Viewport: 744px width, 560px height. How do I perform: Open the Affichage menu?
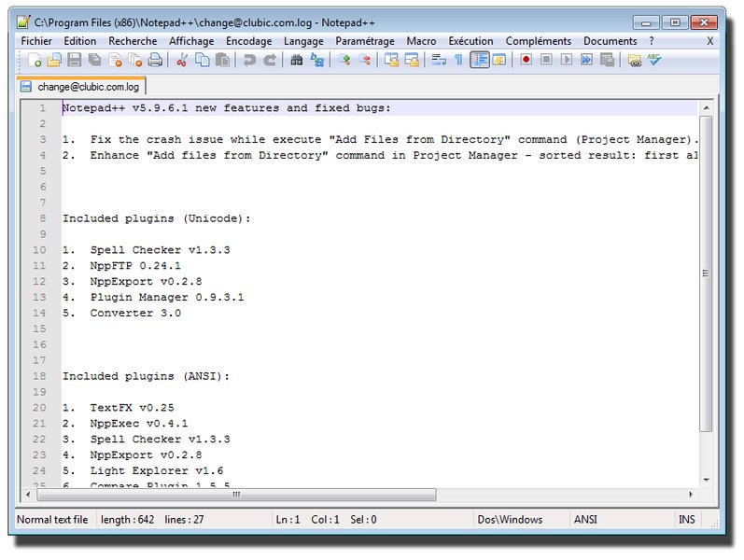[x=191, y=41]
